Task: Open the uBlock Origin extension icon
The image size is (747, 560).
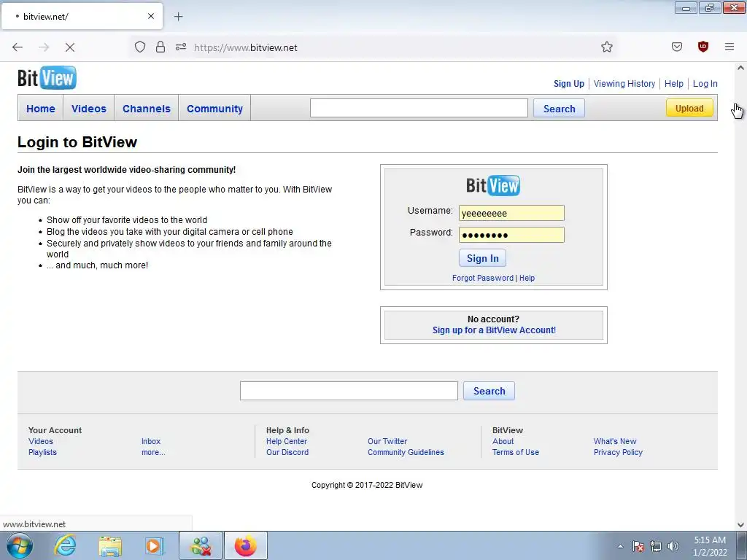Action: tap(703, 47)
